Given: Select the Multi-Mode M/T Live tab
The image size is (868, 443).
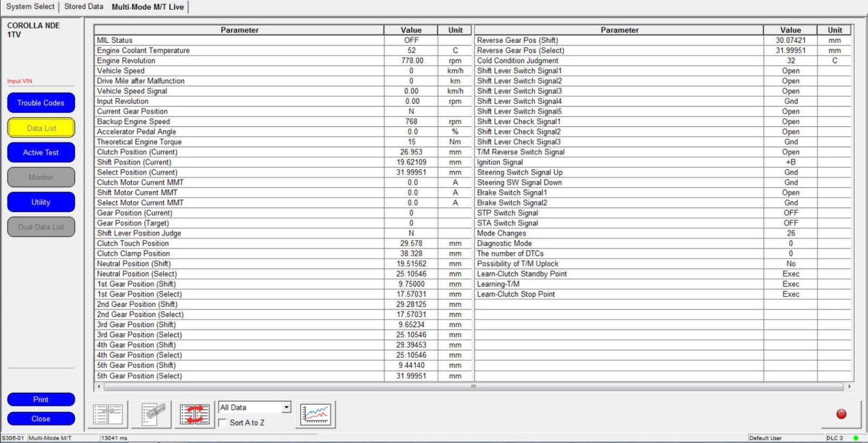Looking at the screenshot, I should click(147, 7).
